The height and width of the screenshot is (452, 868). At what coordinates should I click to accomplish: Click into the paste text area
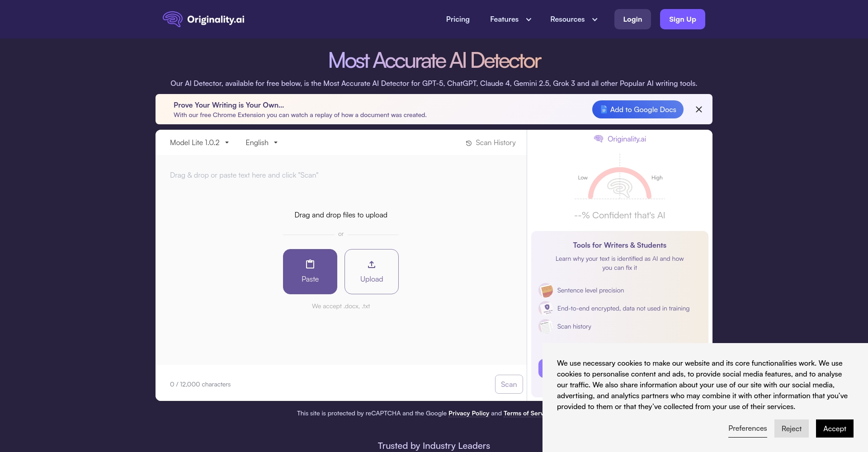click(341, 190)
